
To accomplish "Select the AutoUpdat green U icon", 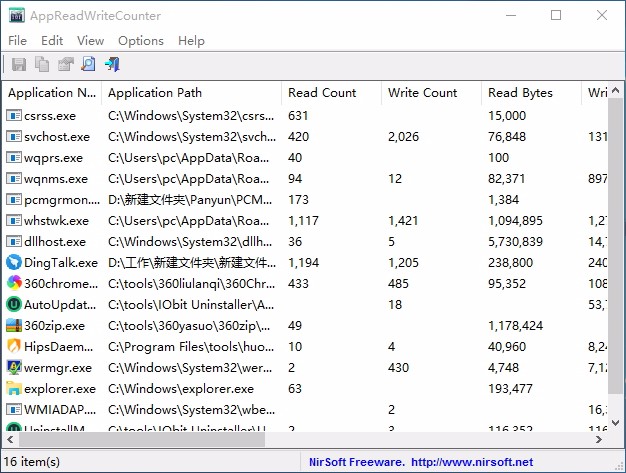I will pyautogui.click(x=14, y=305).
